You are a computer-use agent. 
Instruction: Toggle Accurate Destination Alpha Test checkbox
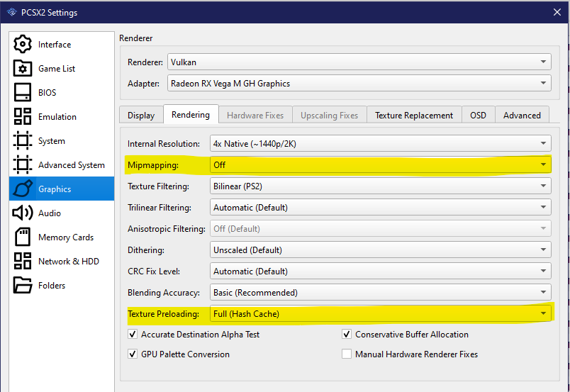(133, 334)
